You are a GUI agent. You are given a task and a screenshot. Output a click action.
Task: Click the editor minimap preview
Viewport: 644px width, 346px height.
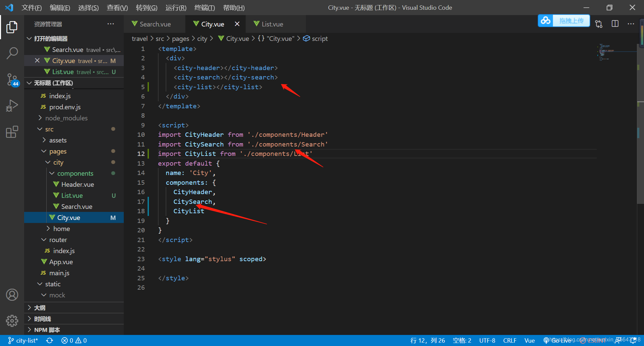pos(616,52)
